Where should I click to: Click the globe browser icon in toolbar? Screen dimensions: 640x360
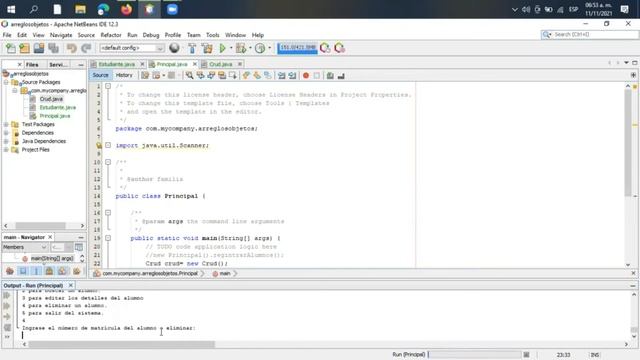point(174,48)
